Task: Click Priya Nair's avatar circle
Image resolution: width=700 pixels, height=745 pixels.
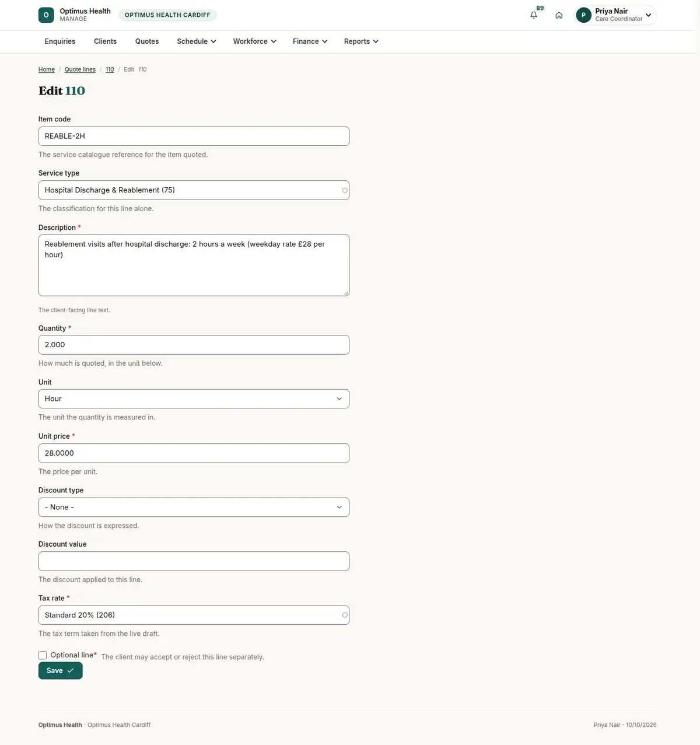Action: [x=583, y=15]
